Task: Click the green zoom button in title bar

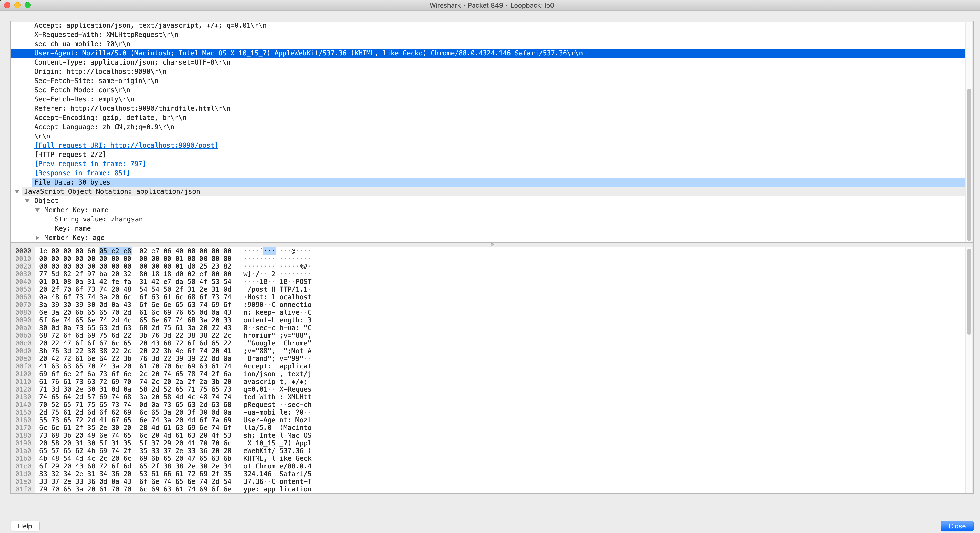Action: tap(27, 5)
